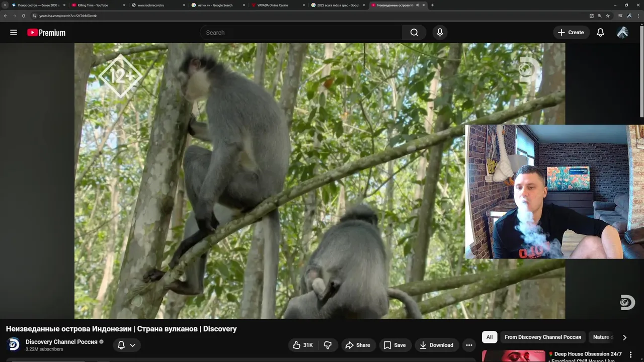Show next filter chips with the arrow
The width and height of the screenshot is (644, 362).
tap(624, 337)
